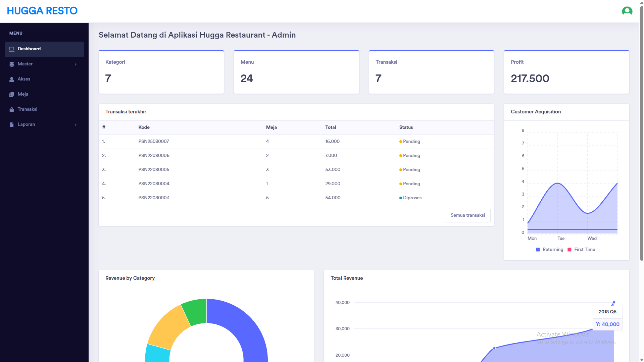Expand the Laporan submenu arrow

76,124
